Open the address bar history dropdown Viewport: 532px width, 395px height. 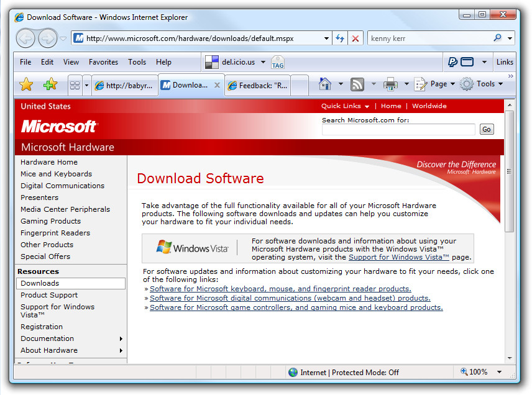pos(326,39)
